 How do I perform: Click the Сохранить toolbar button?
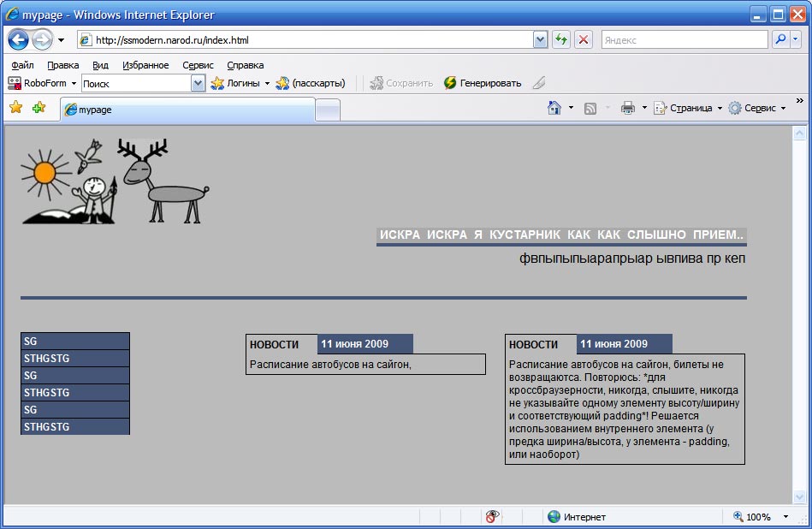pos(402,83)
